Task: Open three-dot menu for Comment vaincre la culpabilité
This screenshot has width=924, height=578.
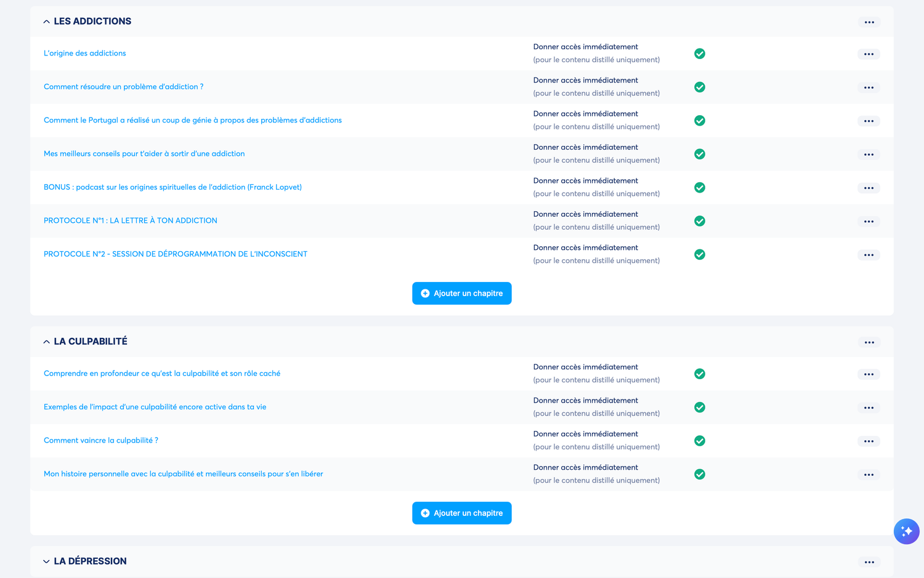Action: pos(869,441)
